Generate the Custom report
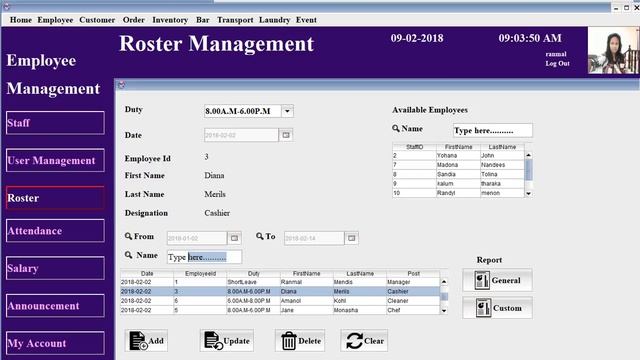Screen dimensions: 640x360 point(497,308)
